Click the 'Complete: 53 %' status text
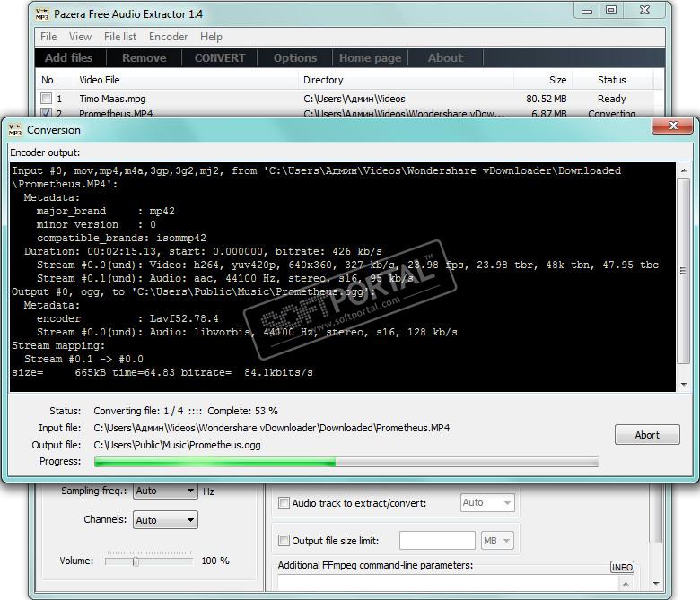 pyautogui.click(x=242, y=411)
